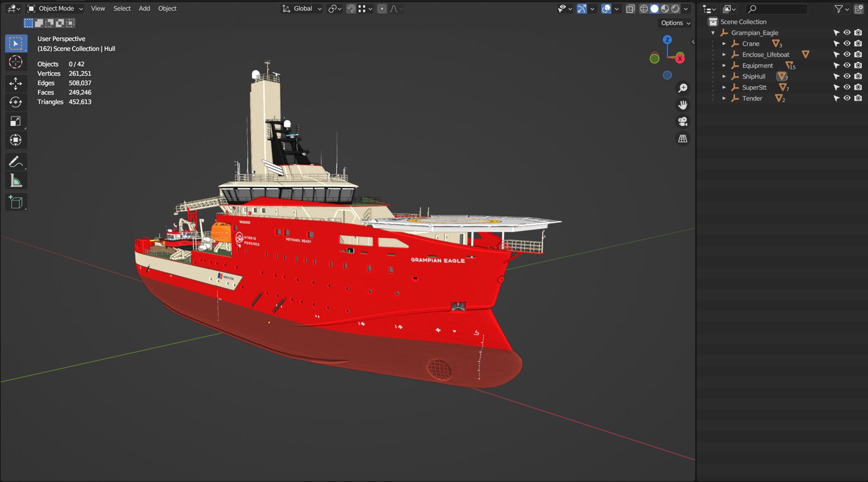Click the ShipHull mesh data icon
The image size is (868, 482).
pyautogui.click(x=781, y=76)
